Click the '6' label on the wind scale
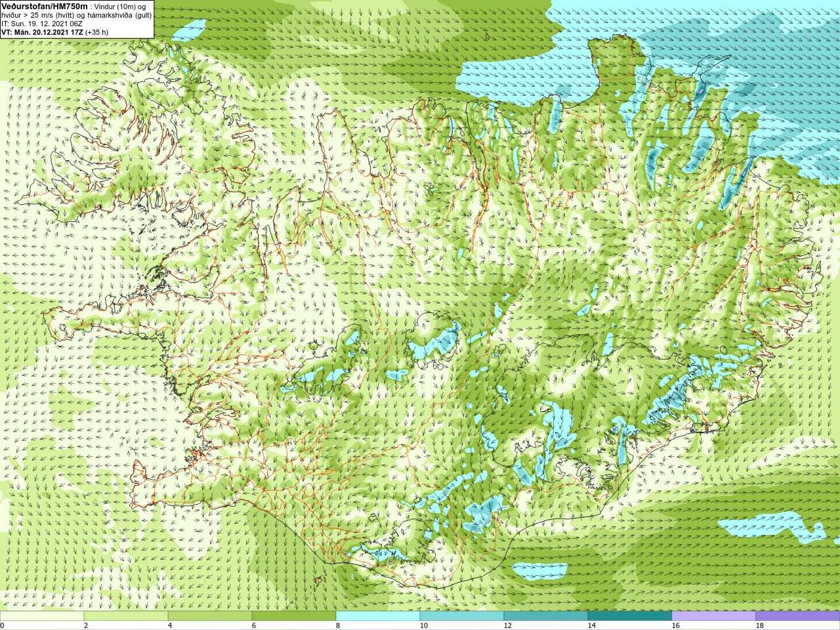The height and width of the screenshot is (630, 840). (x=254, y=625)
